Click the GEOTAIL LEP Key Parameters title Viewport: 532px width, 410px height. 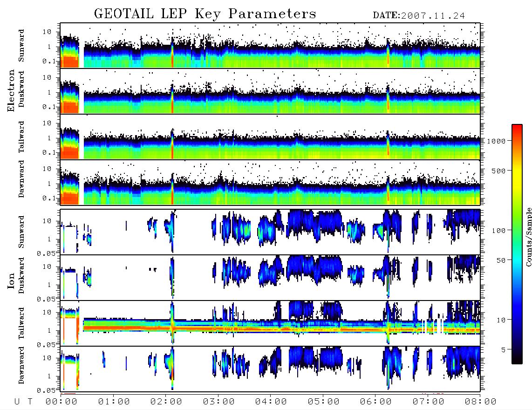pyautogui.click(x=205, y=14)
